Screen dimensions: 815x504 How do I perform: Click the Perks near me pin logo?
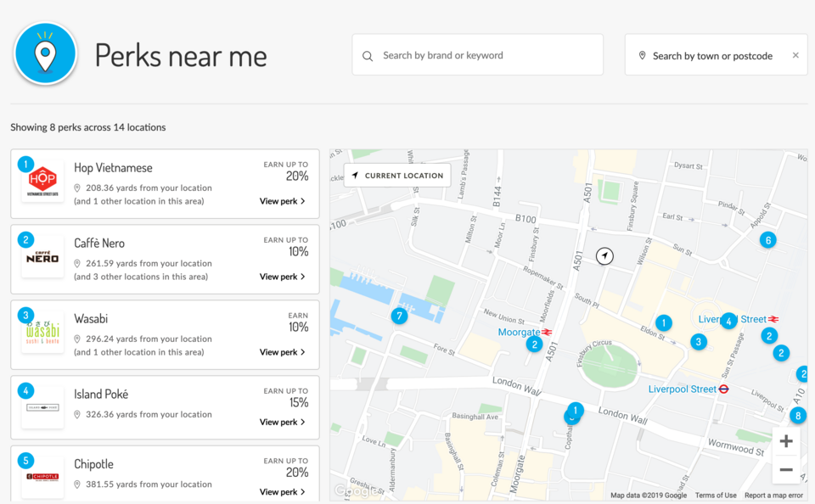(x=46, y=53)
